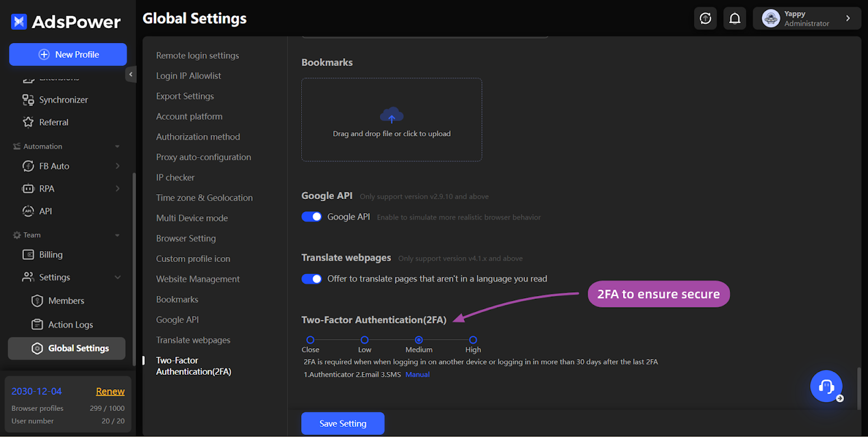Collapse the Team section
Image resolution: width=868 pixels, height=437 pixels.
[x=117, y=235]
